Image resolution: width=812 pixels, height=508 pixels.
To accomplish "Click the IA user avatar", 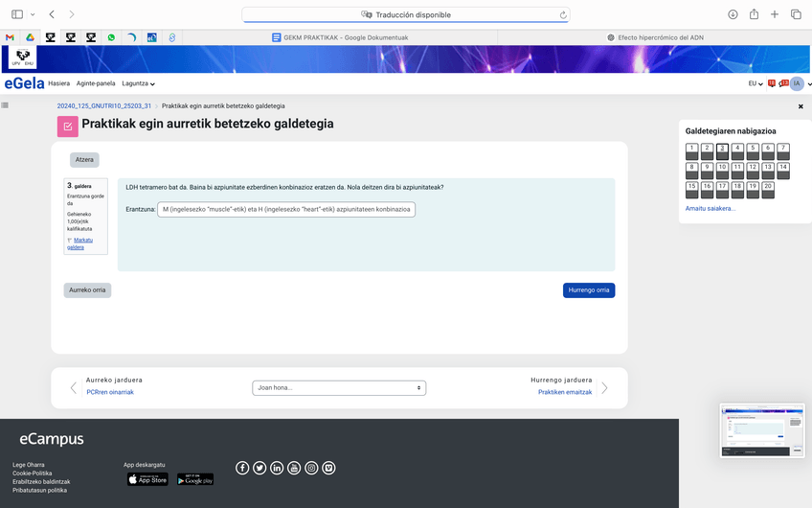I will [x=797, y=83].
